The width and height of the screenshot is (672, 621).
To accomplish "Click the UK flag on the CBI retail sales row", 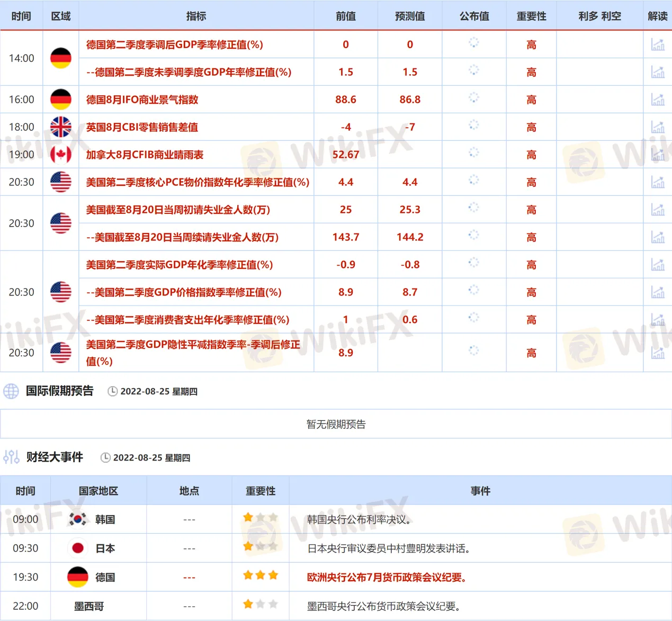I will pyautogui.click(x=60, y=127).
